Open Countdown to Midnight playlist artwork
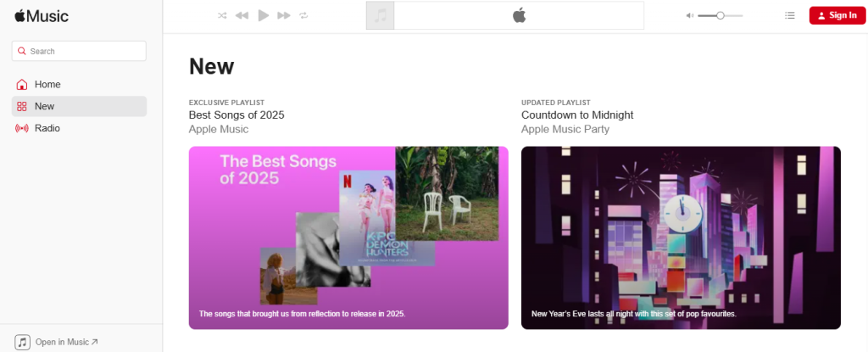 pyautogui.click(x=681, y=237)
